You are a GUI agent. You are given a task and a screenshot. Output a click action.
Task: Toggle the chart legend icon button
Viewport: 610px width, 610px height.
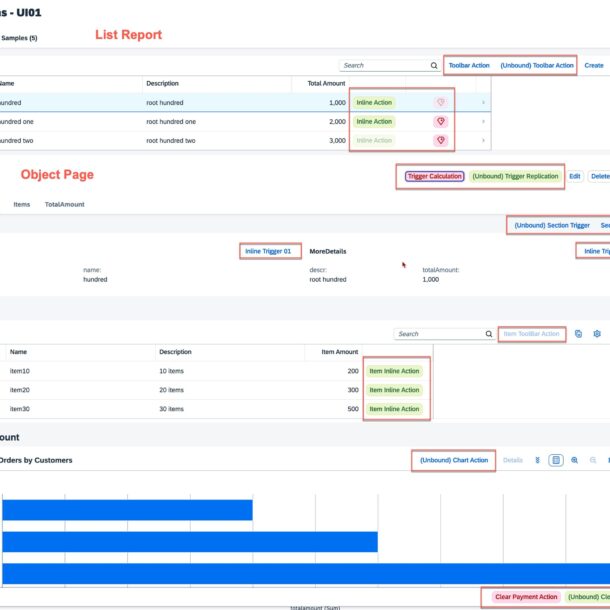coord(556,460)
